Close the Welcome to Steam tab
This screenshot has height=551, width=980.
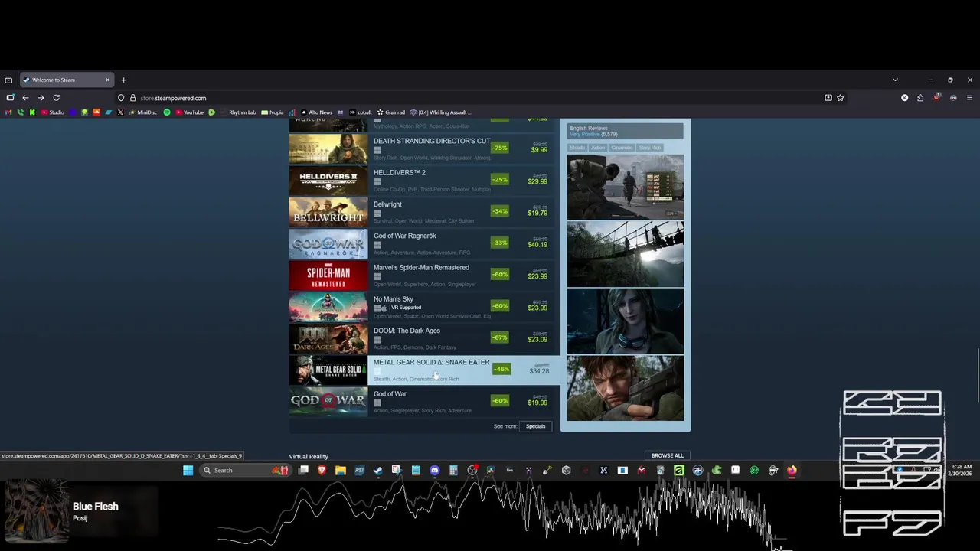tap(107, 80)
